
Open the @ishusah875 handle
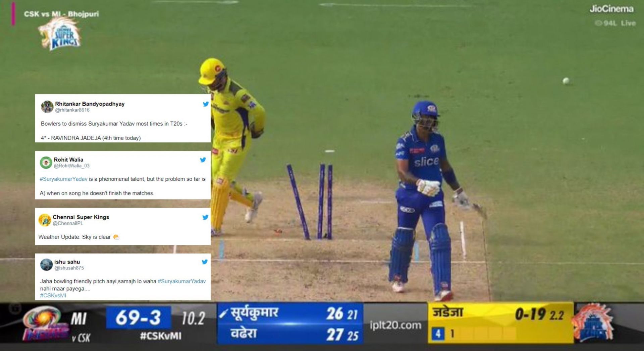coord(69,268)
